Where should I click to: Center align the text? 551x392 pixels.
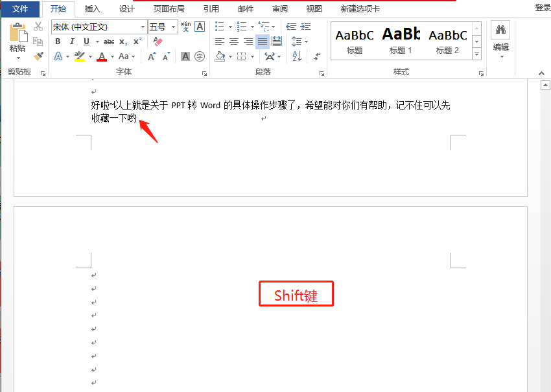tap(234, 42)
